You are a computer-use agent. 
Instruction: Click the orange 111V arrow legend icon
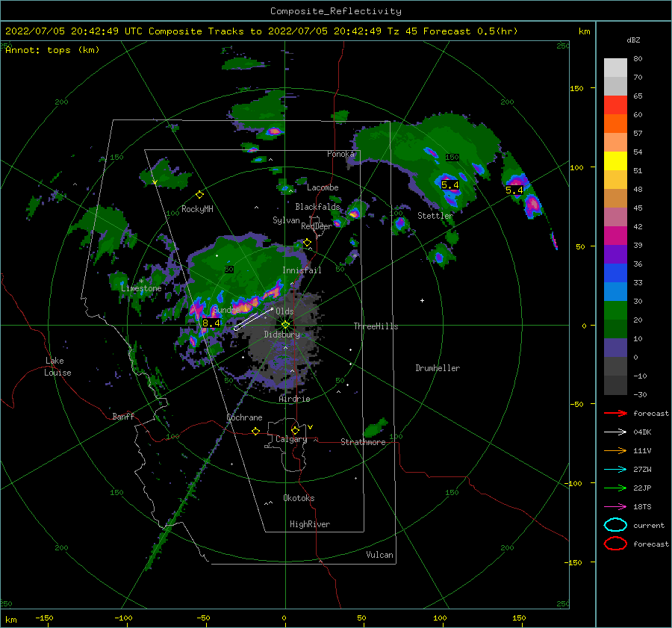(x=615, y=450)
